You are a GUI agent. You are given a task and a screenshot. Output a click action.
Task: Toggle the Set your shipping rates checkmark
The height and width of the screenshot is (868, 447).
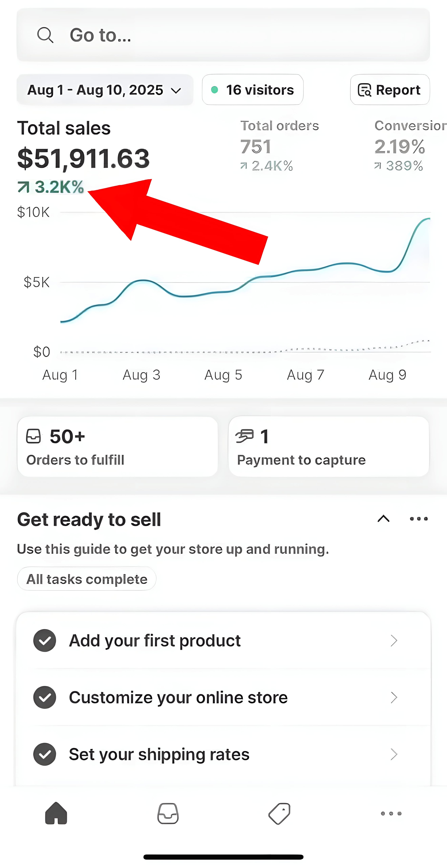[45, 754]
